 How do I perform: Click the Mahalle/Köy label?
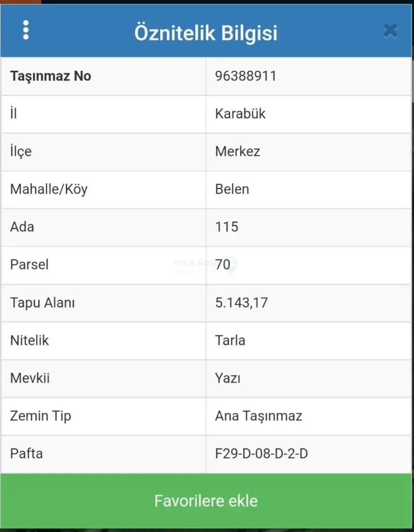click(48, 189)
